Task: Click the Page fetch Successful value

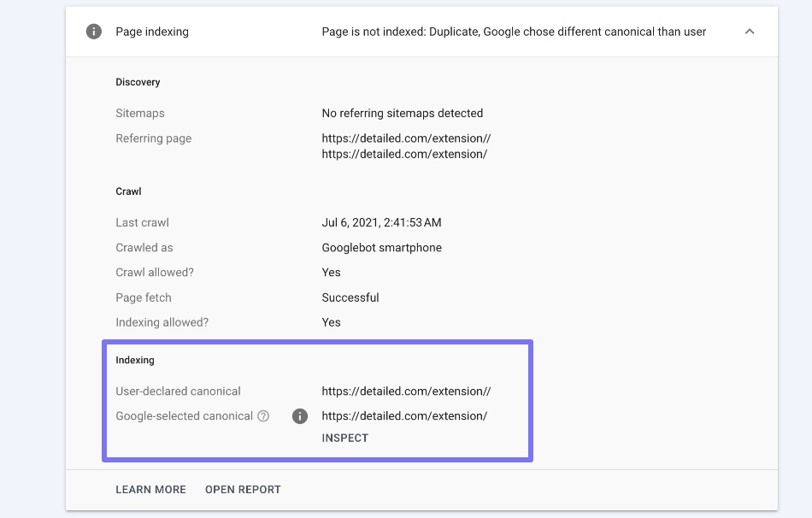Action: coord(350,297)
